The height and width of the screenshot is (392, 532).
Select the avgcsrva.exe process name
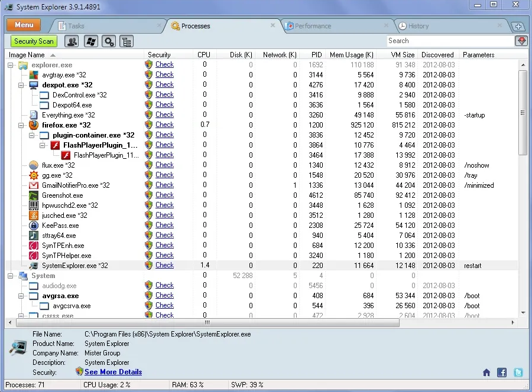tap(72, 306)
